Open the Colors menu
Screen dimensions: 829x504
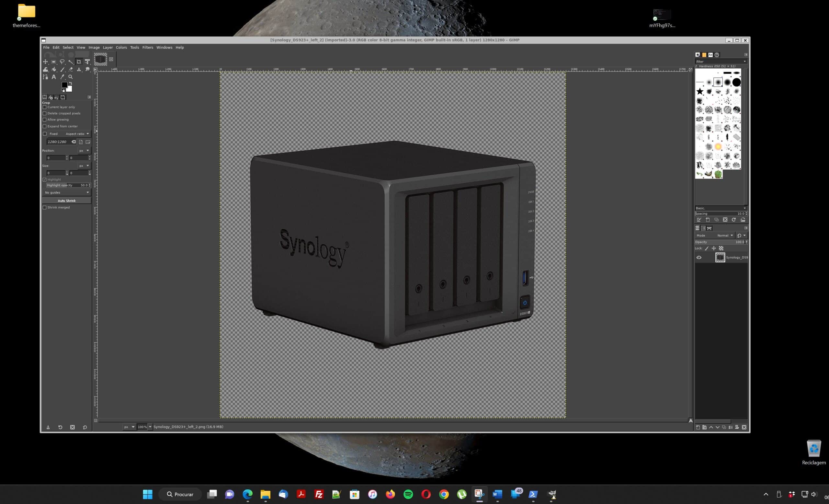pyautogui.click(x=121, y=47)
